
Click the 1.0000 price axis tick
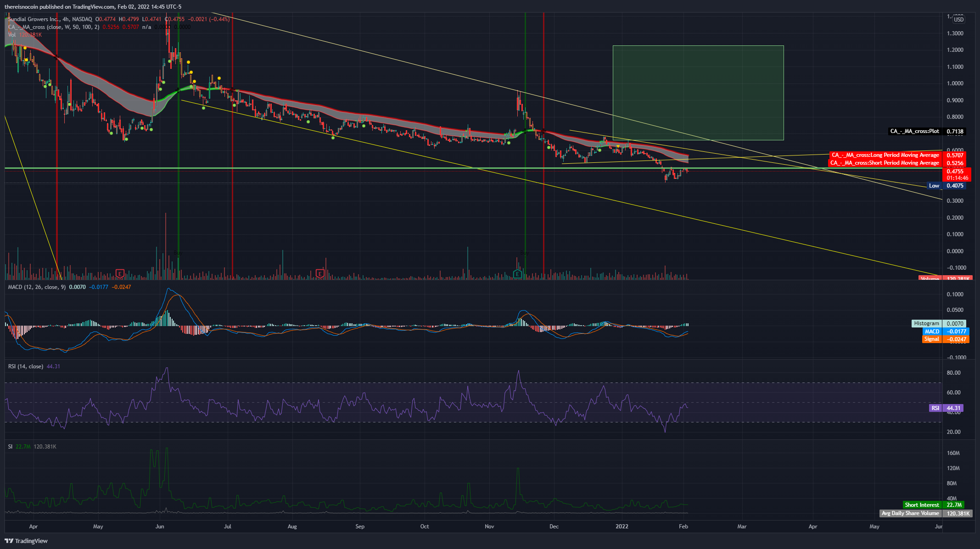[x=955, y=83]
